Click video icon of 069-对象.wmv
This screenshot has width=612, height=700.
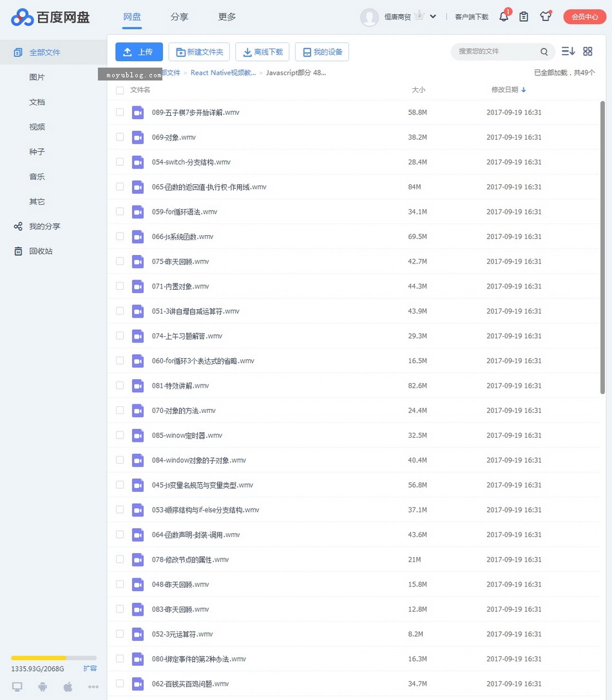tap(138, 138)
